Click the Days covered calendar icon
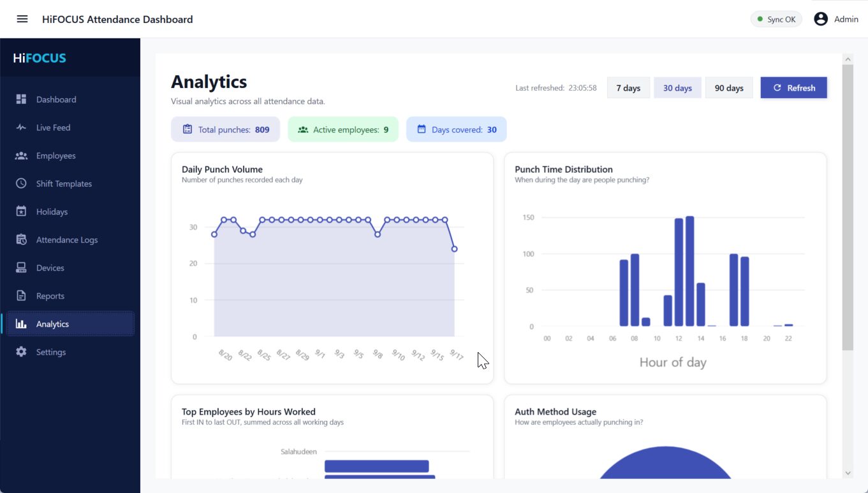The height and width of the screenshot is (493, 868). (x=421, y=129)
